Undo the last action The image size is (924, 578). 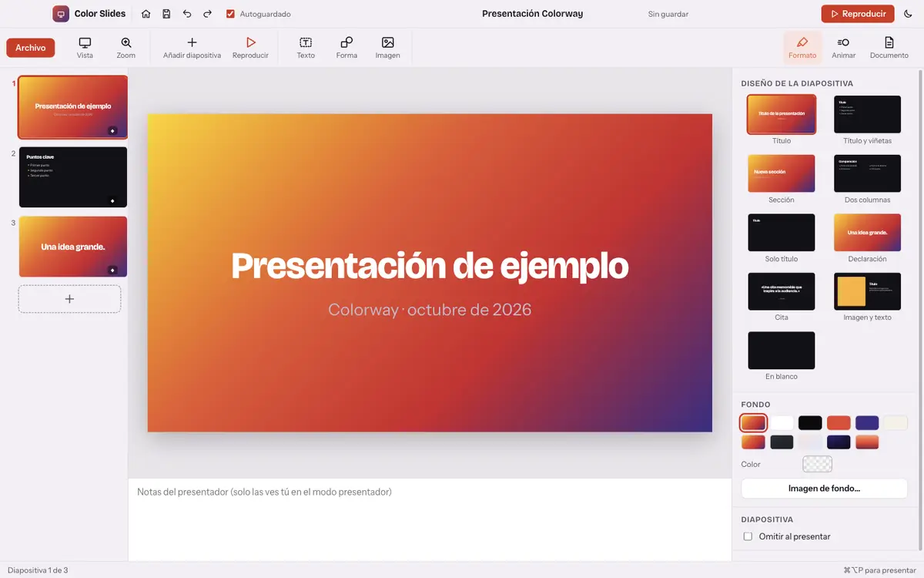[x=187, y=14]
